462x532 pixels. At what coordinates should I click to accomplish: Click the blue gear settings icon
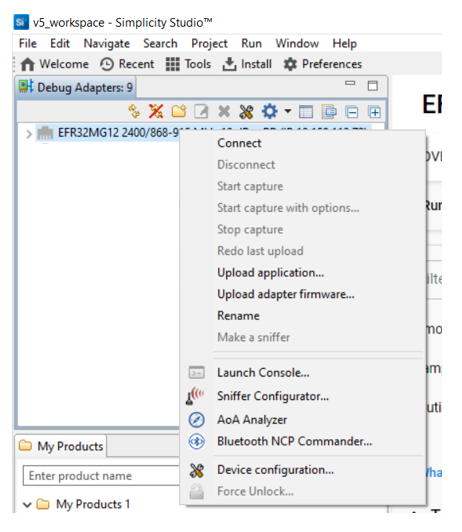point(270,111)
